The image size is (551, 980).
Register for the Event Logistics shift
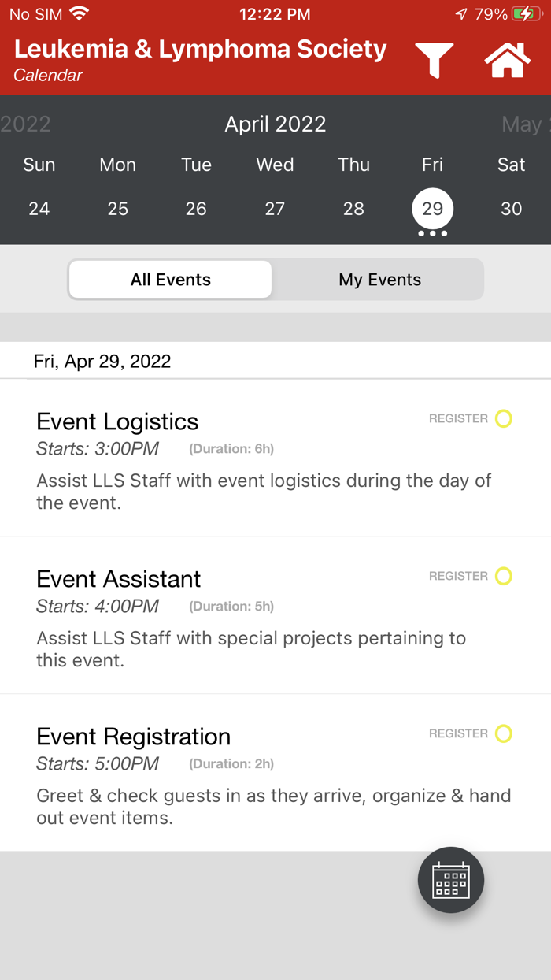[503, 418]
